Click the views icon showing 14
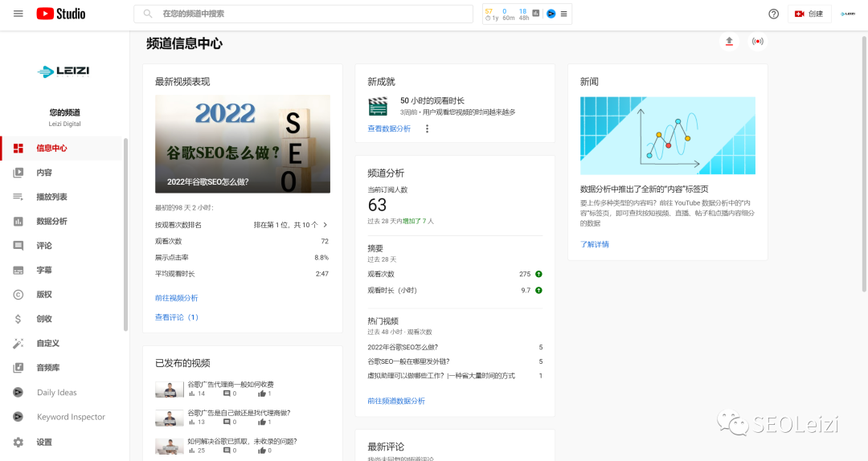Image resolution: width=868 pixels, height=461 pixels. pyautogui.click(x=192, y=394)
